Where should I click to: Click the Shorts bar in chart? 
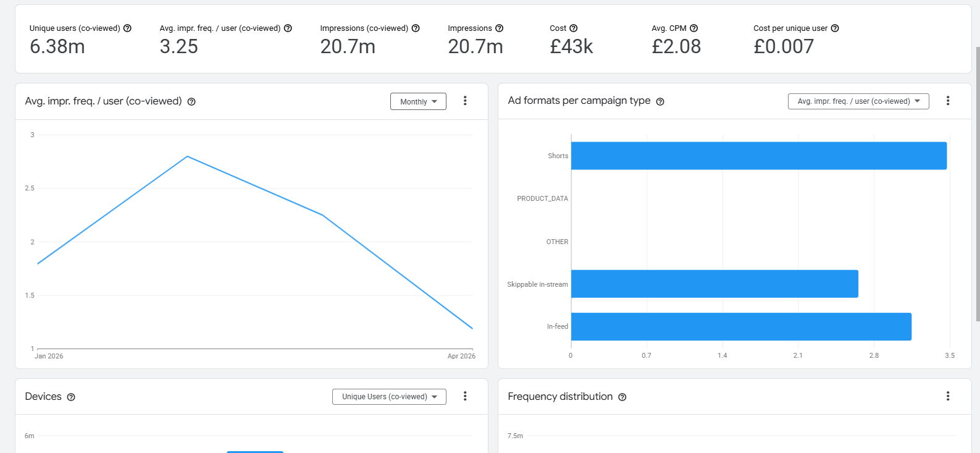758,156
